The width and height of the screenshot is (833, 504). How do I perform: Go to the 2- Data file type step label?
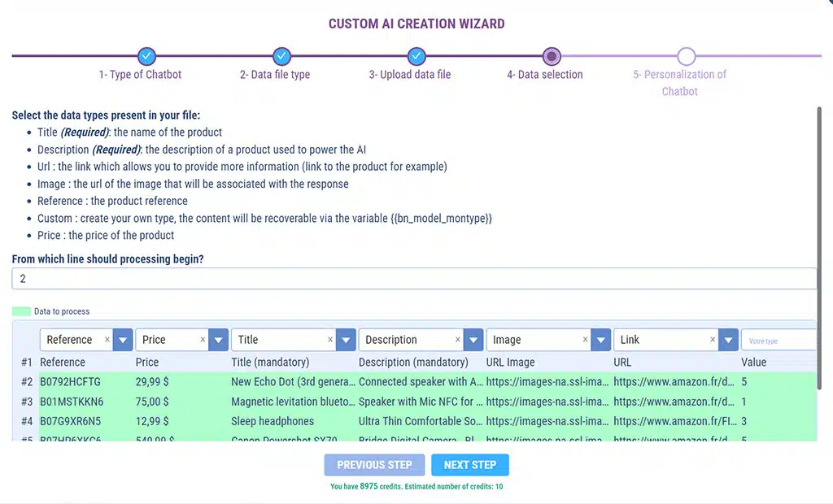[x=275, y=75]
